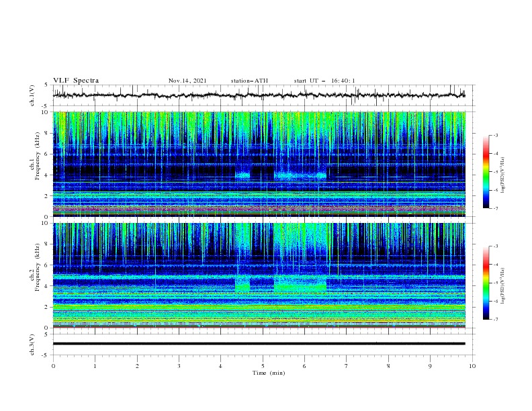The image size is (532, 411).
Task: Click the ch.3(V) flat black trace
Action: [259, 344]
